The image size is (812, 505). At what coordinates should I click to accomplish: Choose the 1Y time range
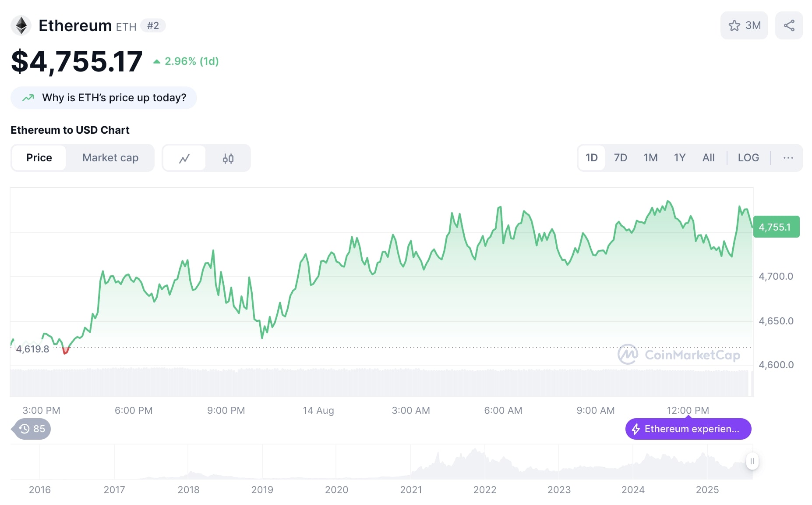tap(680, 158)
